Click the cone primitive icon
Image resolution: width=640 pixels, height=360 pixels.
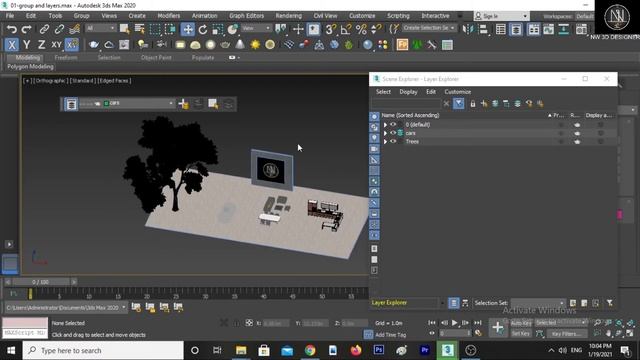click(240, 45)
